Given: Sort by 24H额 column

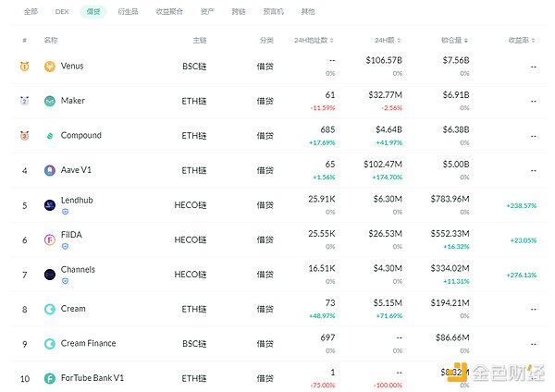Looking at the screenshot, I should (x=386, y=41).
